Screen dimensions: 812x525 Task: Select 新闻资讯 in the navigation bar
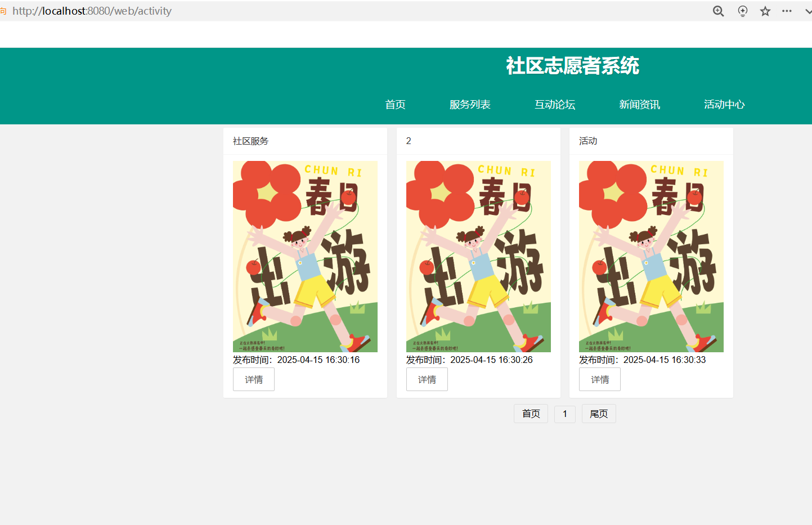(639, 105)
